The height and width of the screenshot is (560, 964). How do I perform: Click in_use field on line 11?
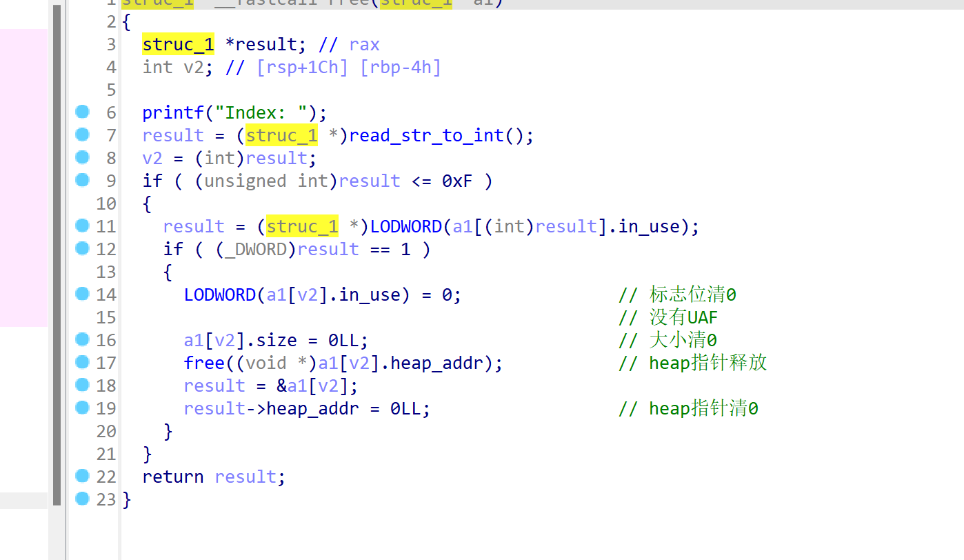coord(649,226)
